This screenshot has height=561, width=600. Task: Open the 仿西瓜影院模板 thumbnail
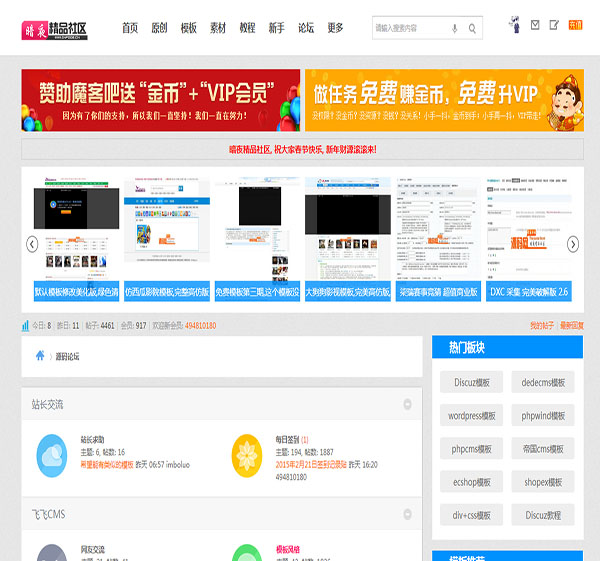tap(167, 239)
